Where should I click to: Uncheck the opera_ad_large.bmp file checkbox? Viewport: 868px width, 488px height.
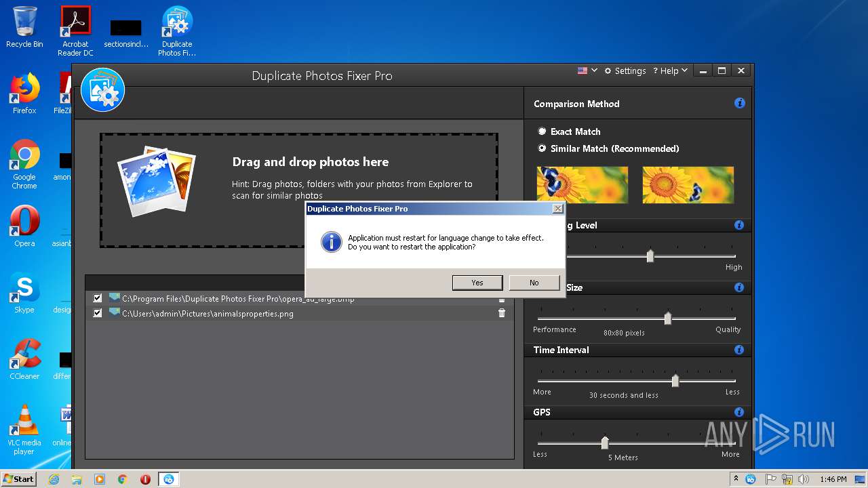point(98,298)
